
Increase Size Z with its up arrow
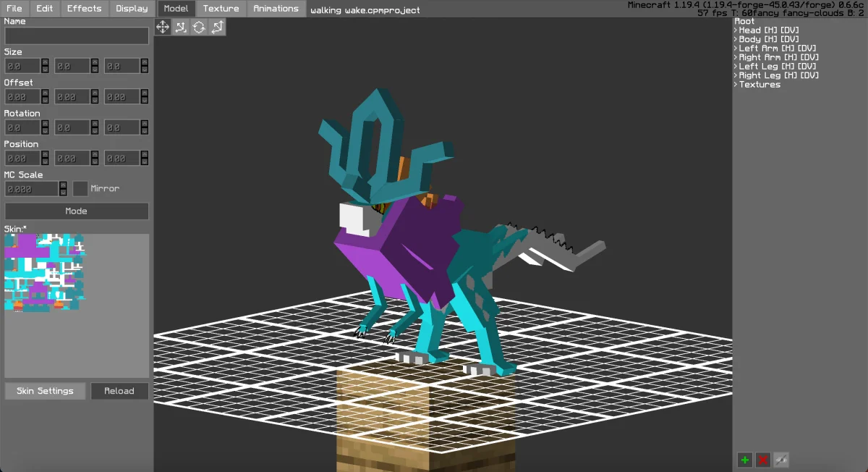[145, 62]
